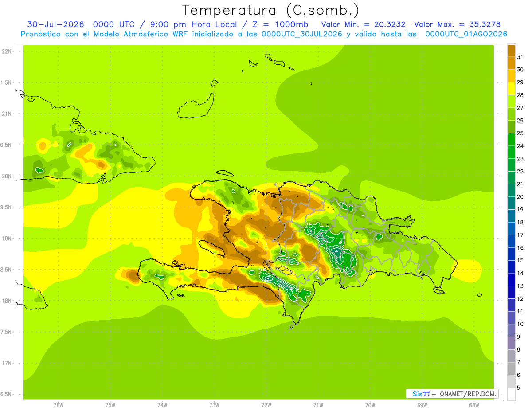Image resolution: width=532 pixels, height=411 pixels.
Task: Click the "70W" longitude axis label
Action: [x=370, y=405]
